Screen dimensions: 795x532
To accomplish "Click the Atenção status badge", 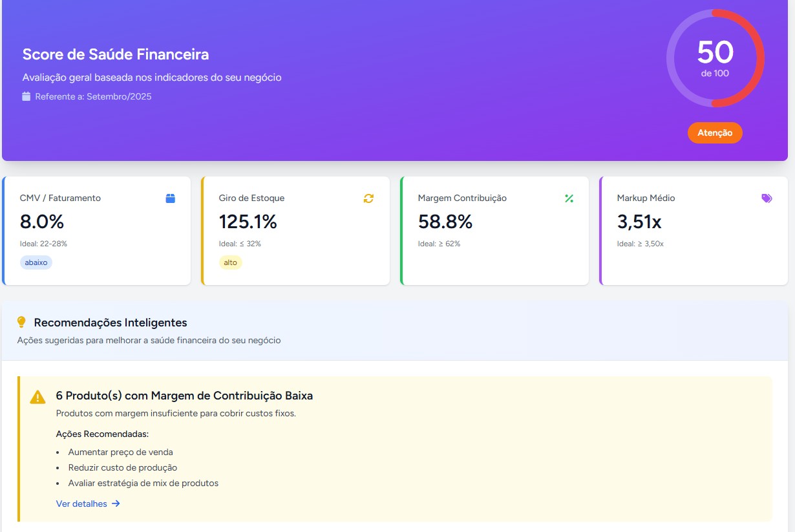I will tap(715, 133).
